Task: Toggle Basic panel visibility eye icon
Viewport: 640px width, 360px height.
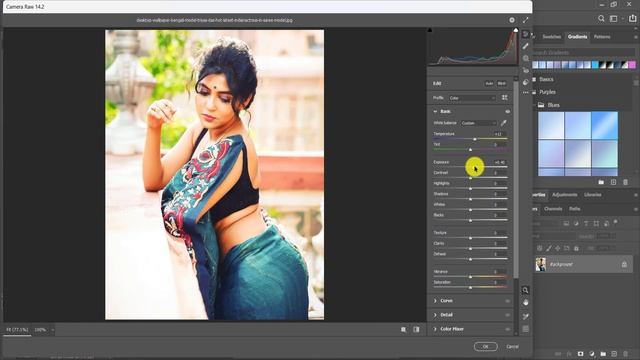Action: coord(508,111)
